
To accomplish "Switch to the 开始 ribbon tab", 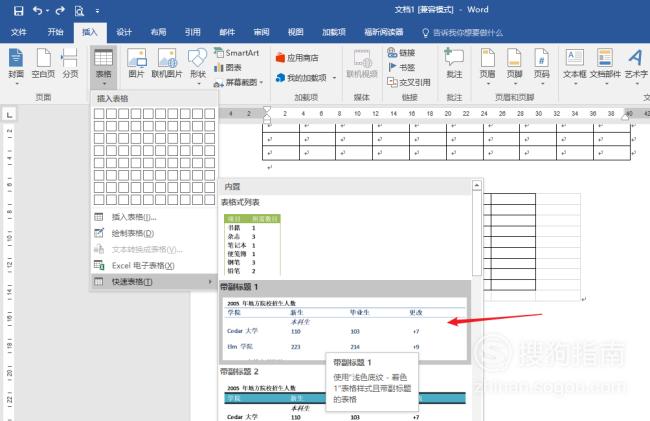I will [55, 32].
